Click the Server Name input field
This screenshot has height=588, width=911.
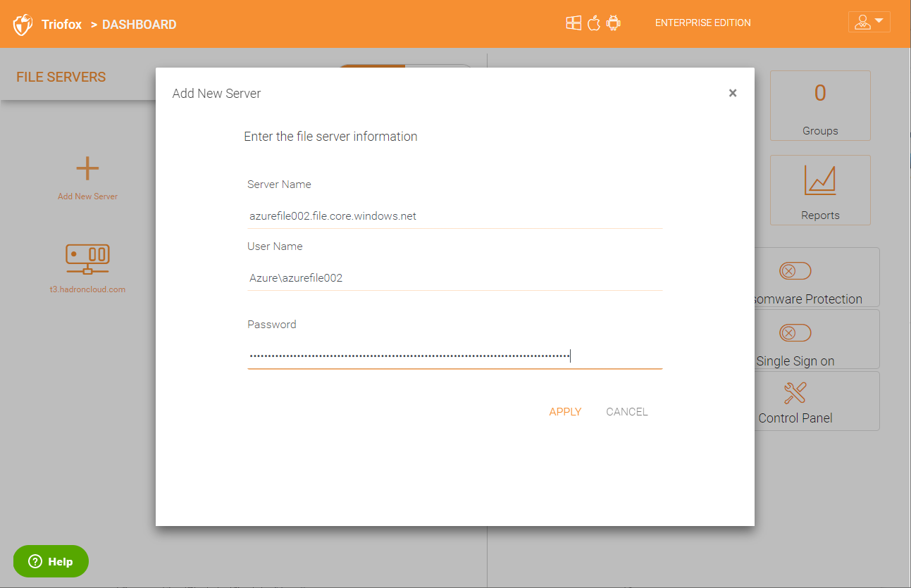point(455,216)
